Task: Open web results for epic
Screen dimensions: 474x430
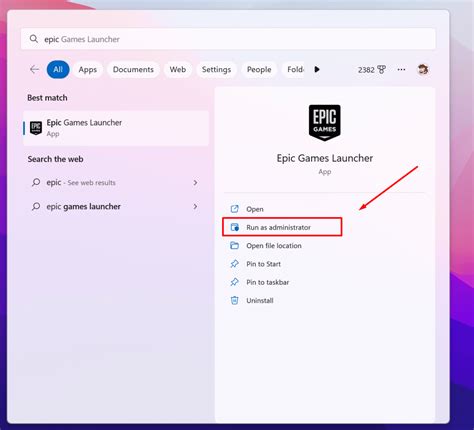Action: [x=116, y=183]
